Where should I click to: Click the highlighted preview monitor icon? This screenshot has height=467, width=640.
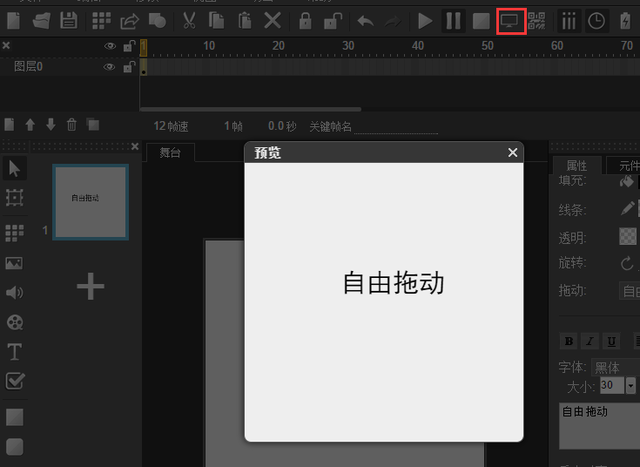tap(511, 20)
